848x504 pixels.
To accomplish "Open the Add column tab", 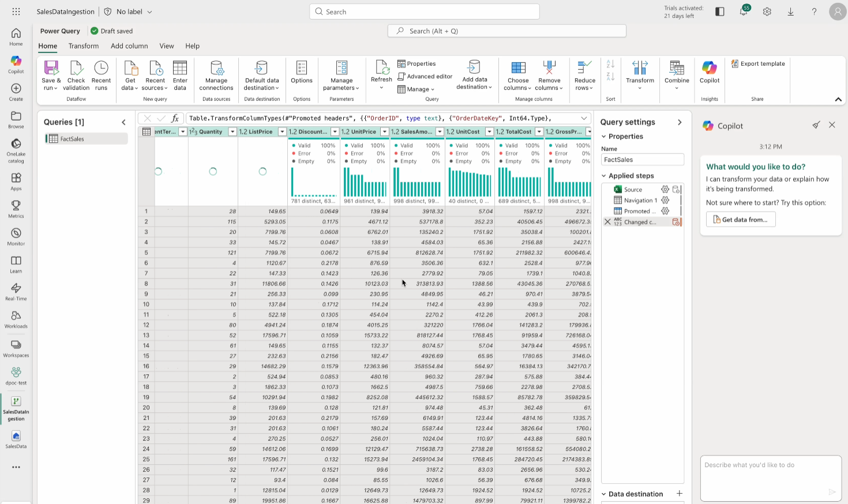I will (x=129, y=46).
